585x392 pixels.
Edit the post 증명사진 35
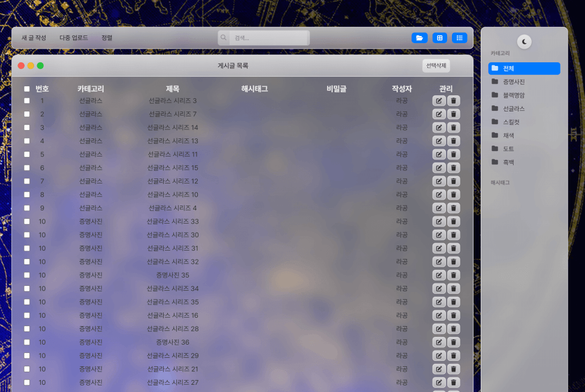pyautogui.click(x=439, y=275)
